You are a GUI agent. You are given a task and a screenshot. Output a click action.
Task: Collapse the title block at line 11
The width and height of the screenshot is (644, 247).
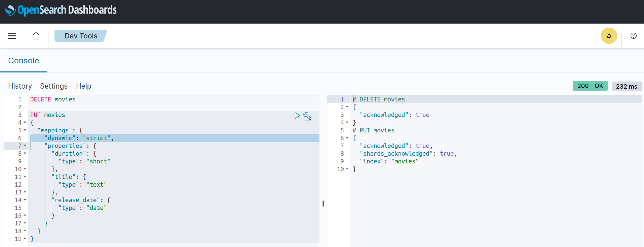point(25,177)
